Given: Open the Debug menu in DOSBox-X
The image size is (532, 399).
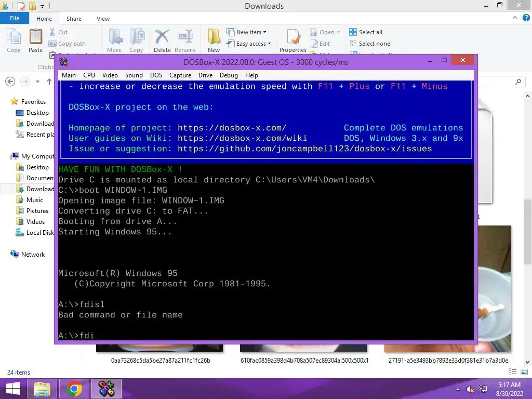Looking at the screenshot, I should (x=229, y=75).
